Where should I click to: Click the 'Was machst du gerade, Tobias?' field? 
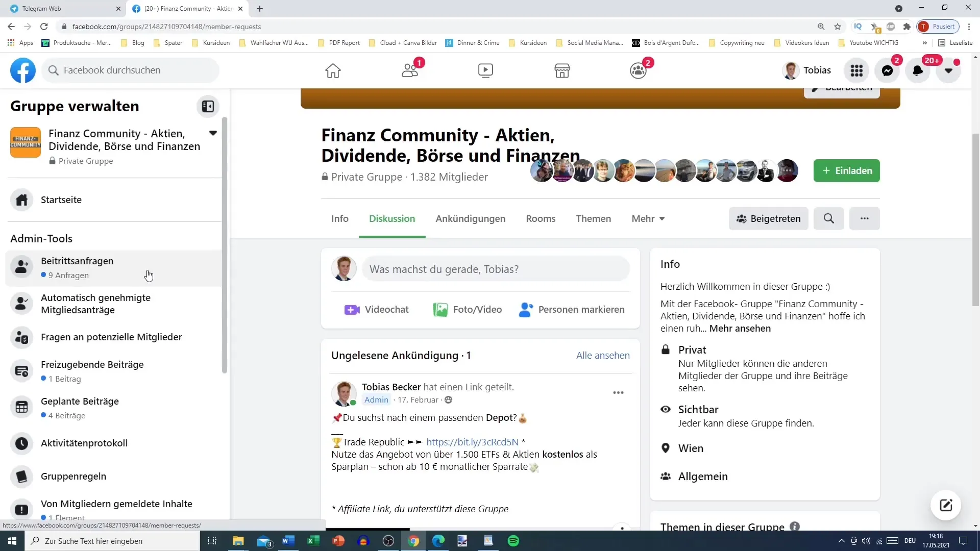coord(496,269)
